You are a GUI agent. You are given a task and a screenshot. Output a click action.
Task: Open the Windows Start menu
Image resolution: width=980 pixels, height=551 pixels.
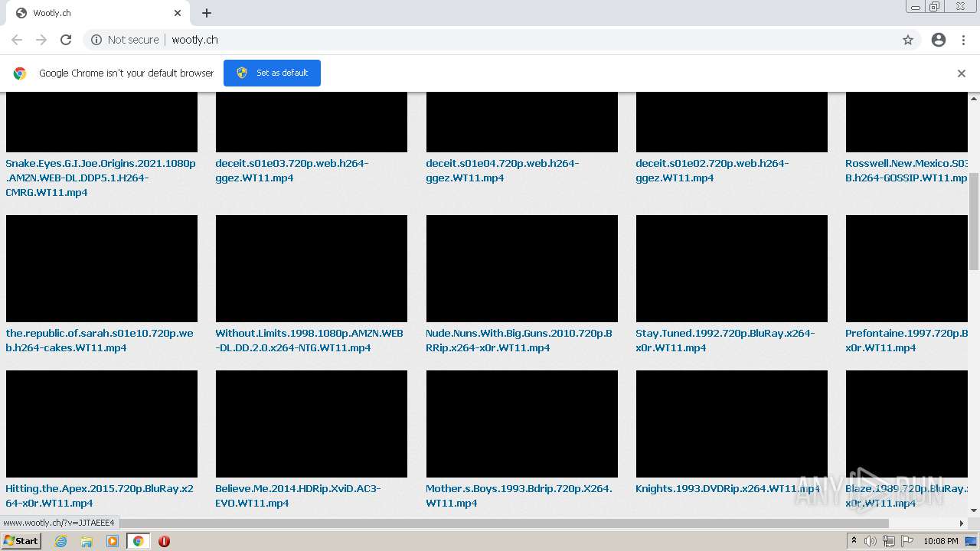[21, 540]
